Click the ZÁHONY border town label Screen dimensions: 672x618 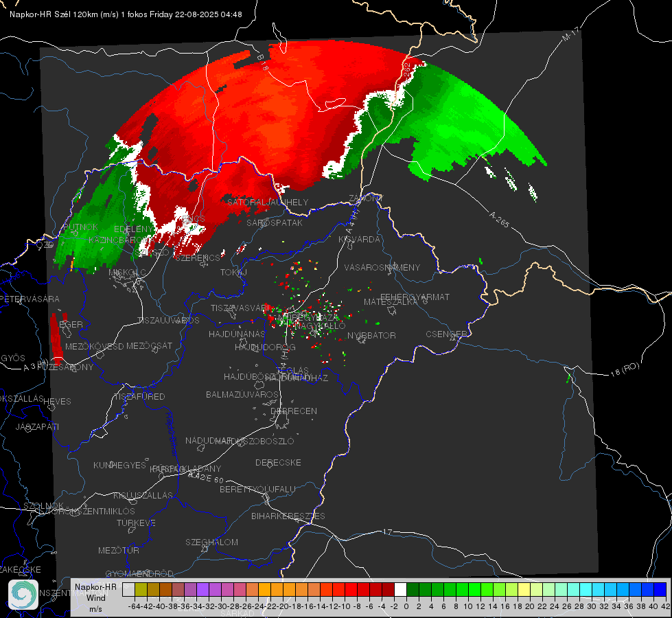pos(366,198)
